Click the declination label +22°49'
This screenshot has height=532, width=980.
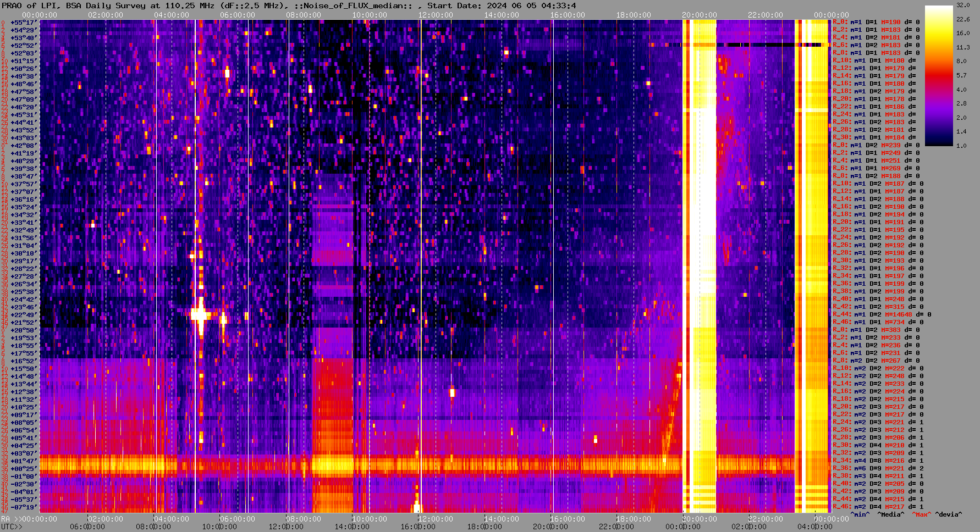23,315
